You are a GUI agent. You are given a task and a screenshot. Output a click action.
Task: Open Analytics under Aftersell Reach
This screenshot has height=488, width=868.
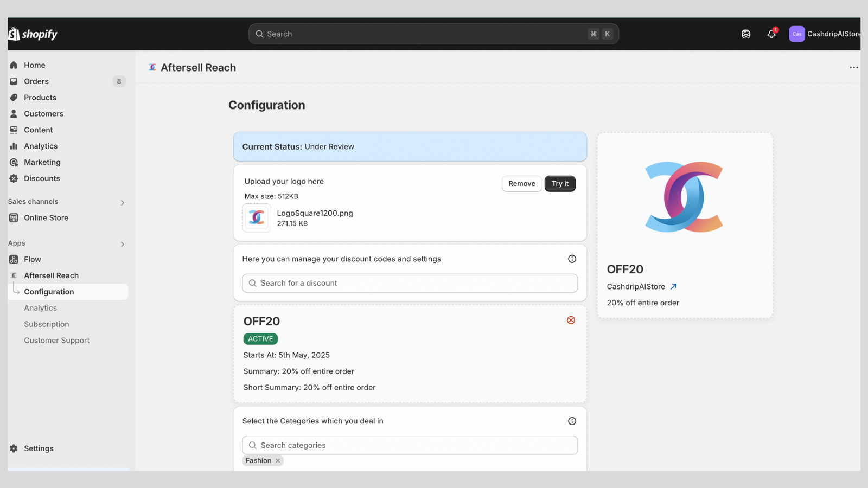40,308
